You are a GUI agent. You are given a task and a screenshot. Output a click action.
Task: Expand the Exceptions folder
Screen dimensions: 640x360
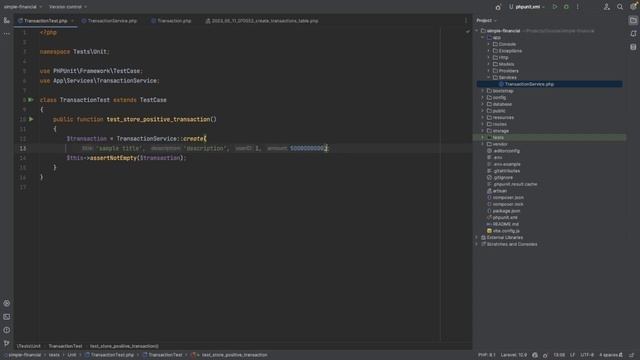pyautogui.click(x=489, y=51)
